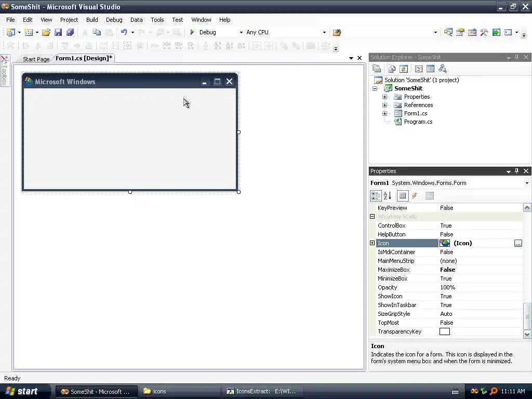The width and height of the screenshot is (532, 399).
Task: Click the Properties grid scroll up arrow
Action: click(527, 208)
